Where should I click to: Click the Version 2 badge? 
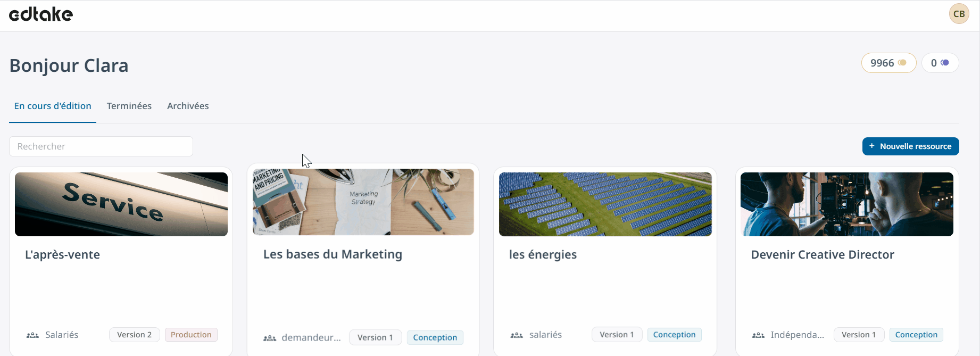point(134,335)
